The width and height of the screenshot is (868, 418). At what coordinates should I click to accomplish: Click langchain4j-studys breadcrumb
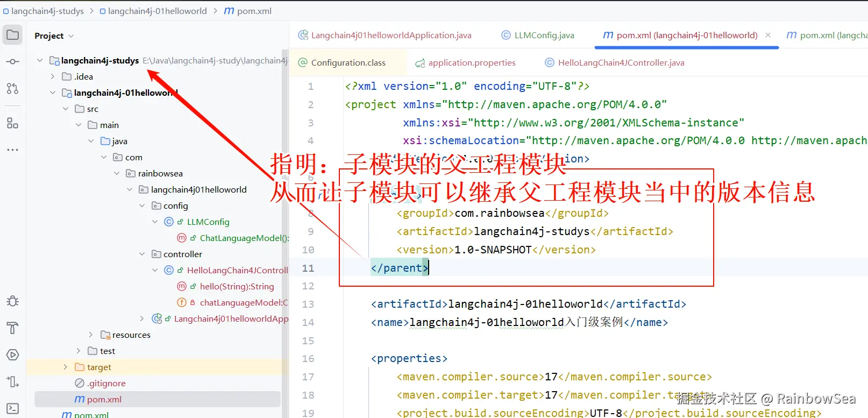point(44,11)
